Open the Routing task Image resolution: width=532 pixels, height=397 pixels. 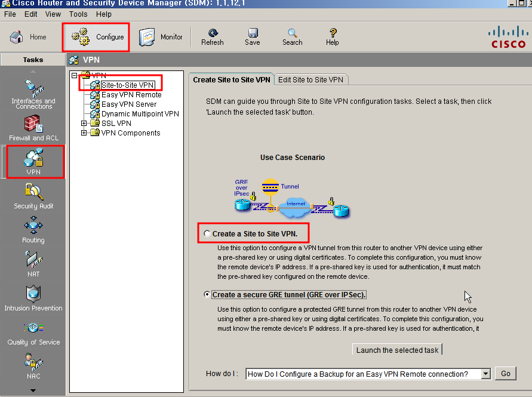pos(33,230)
